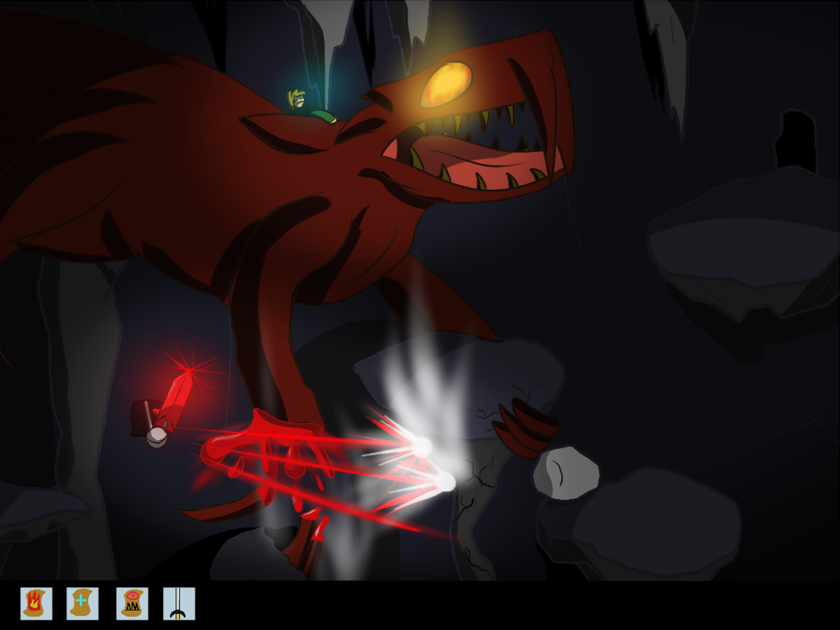
Task: Click the small pale grey boulder
Action: click(565, 470)
